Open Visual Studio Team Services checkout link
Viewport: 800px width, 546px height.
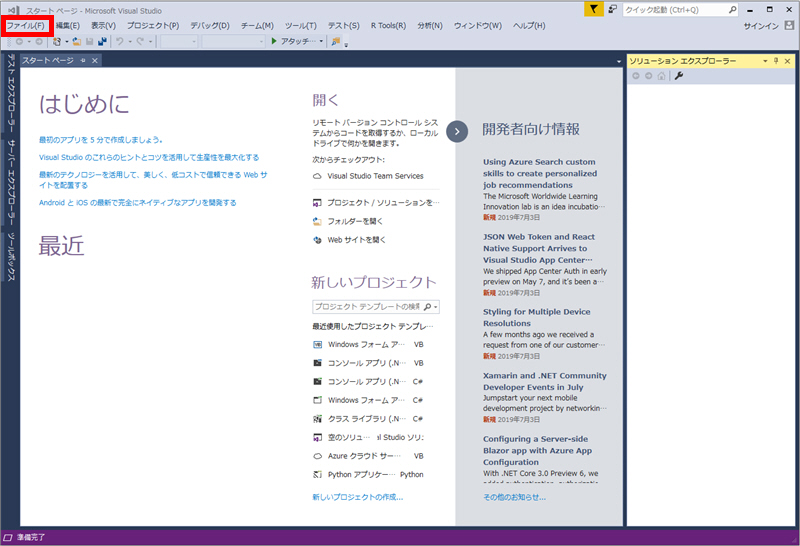pyautogui.click(x=375, y=176)
